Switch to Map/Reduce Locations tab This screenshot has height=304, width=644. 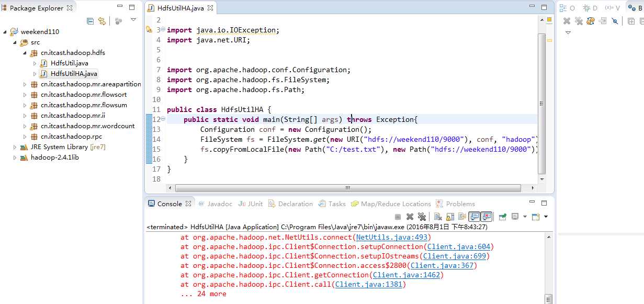point(391,204)
